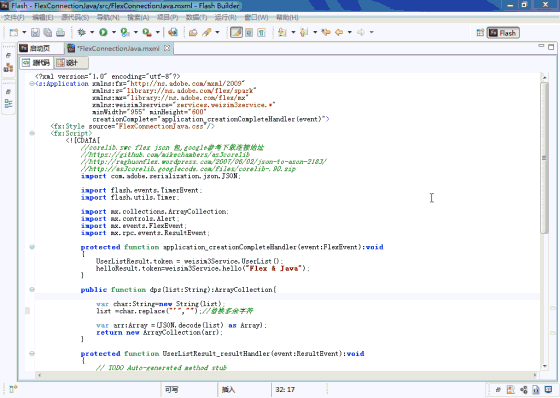Click the horizontal scrollbar right arrow

(535, 375)
